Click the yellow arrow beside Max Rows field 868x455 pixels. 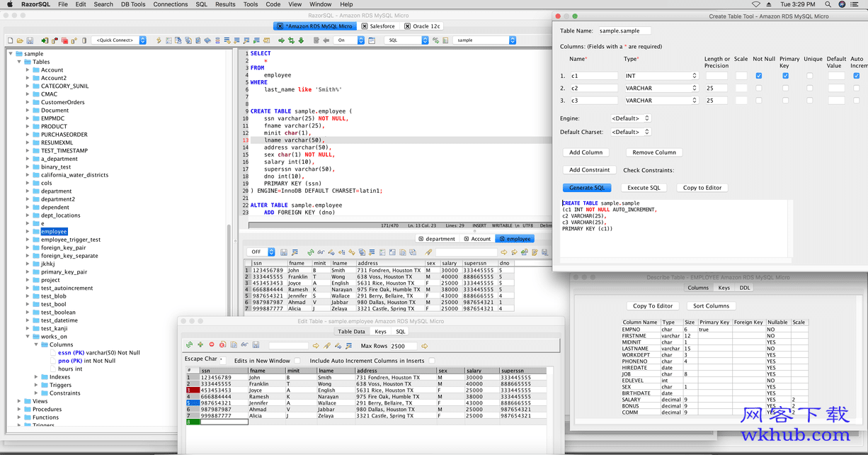425,346
